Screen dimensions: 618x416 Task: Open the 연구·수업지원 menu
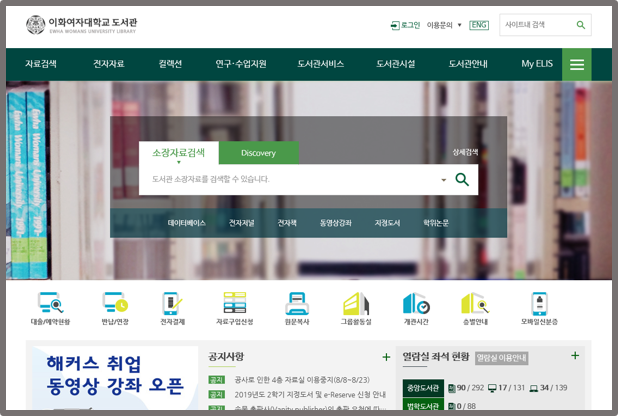pyautogui.click(x=241, y=64)
